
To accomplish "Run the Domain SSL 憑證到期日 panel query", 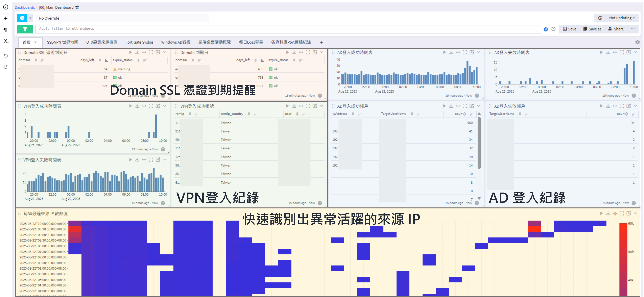I will [131, 52].
